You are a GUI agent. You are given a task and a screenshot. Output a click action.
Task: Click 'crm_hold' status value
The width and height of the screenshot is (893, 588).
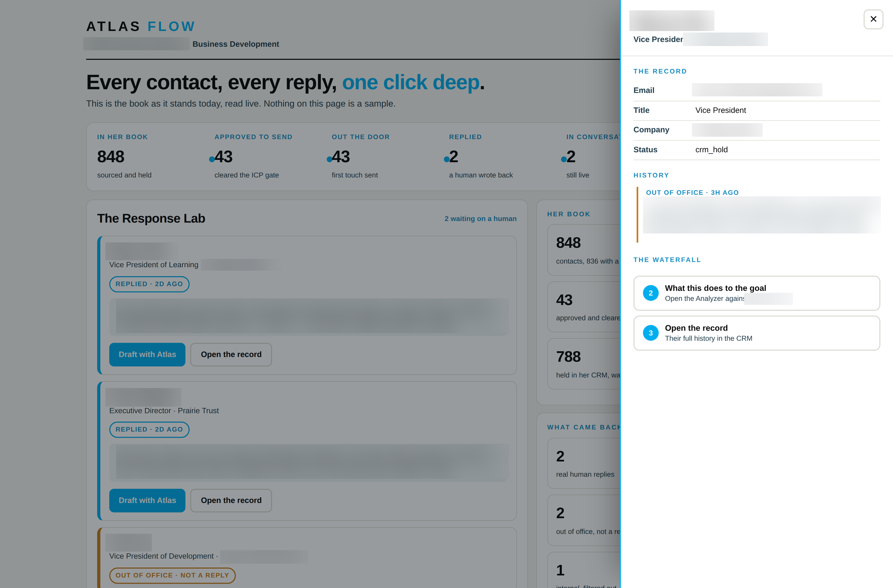(x=712, y=150)
